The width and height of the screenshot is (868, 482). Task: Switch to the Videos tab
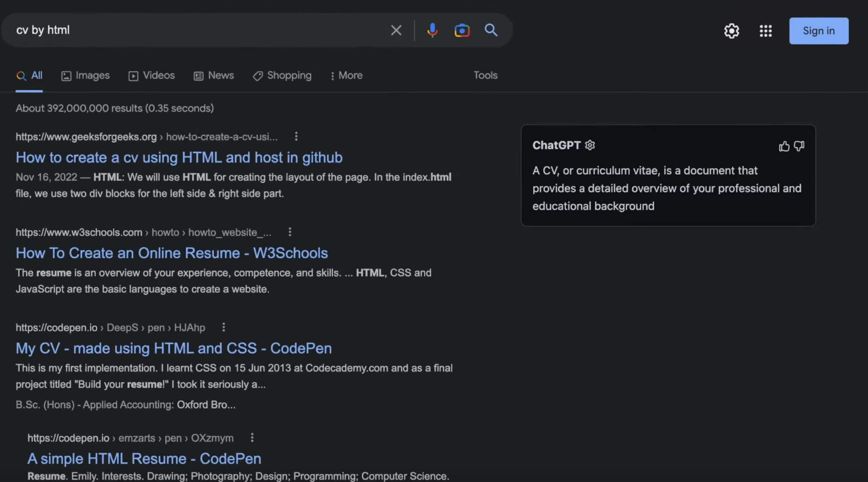click(x=151, y=75)
